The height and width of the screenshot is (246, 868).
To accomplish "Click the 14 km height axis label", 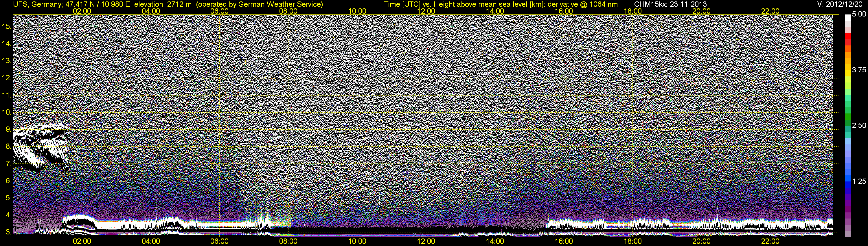I will [6, 43].
